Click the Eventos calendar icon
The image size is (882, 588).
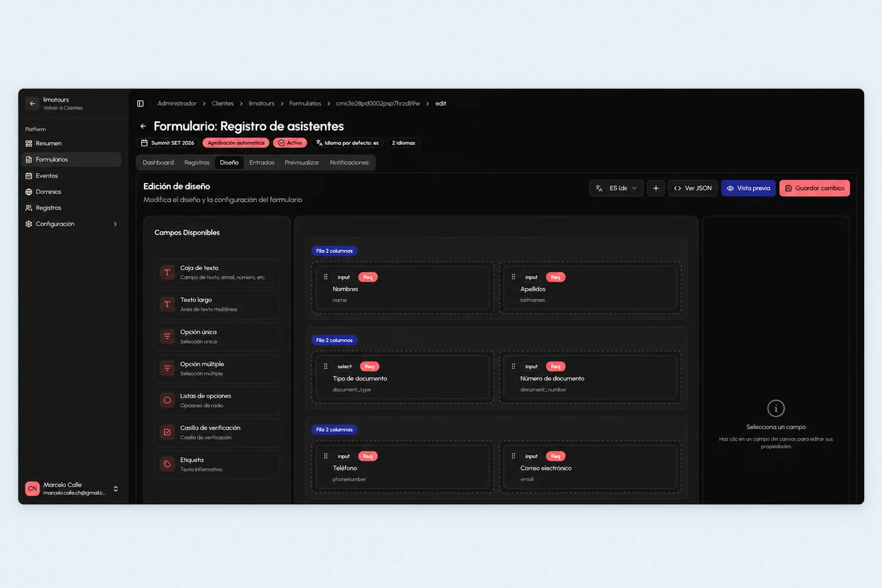(x=29, y=176)
